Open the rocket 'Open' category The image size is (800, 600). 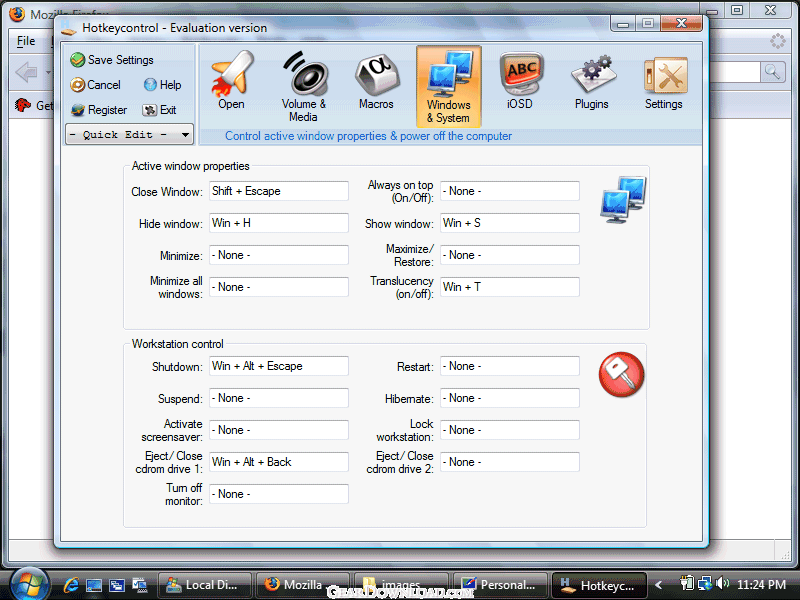tap(232, 82)
